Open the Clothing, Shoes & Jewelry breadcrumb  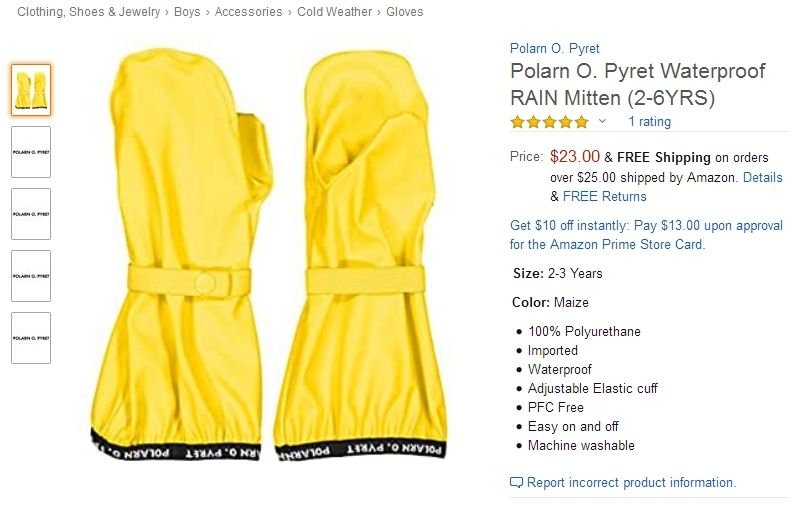(89, 12)
